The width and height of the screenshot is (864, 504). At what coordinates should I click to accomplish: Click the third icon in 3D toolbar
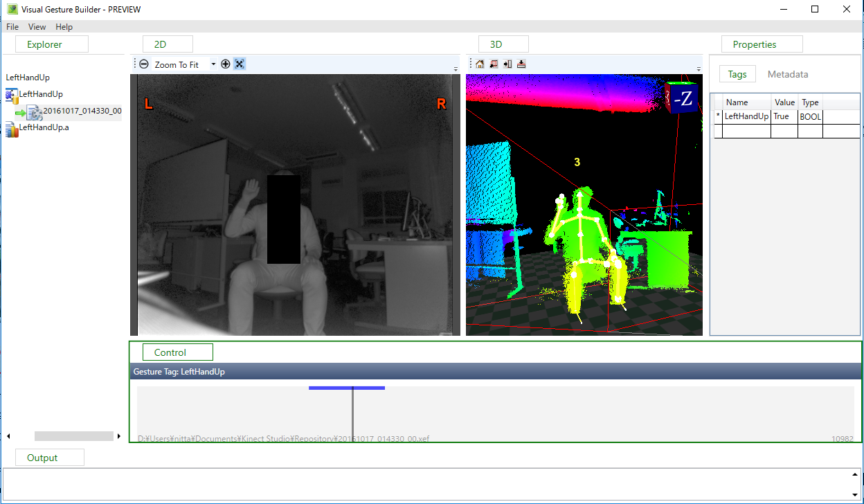[507, 64]
